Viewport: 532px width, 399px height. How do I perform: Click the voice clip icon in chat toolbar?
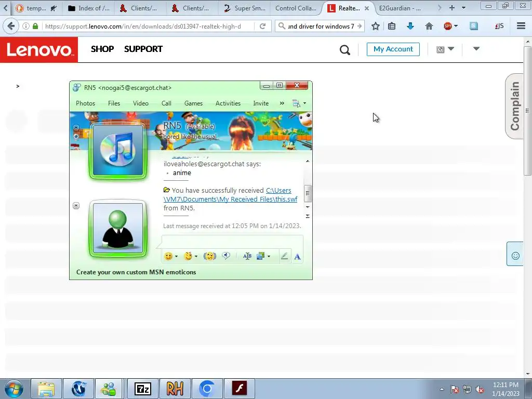point(226,256)
